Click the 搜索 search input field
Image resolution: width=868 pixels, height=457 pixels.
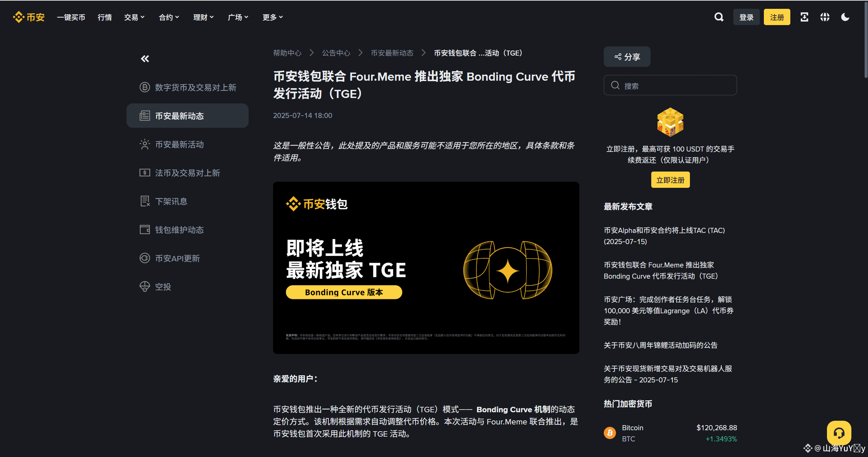(x=670, y=85)
